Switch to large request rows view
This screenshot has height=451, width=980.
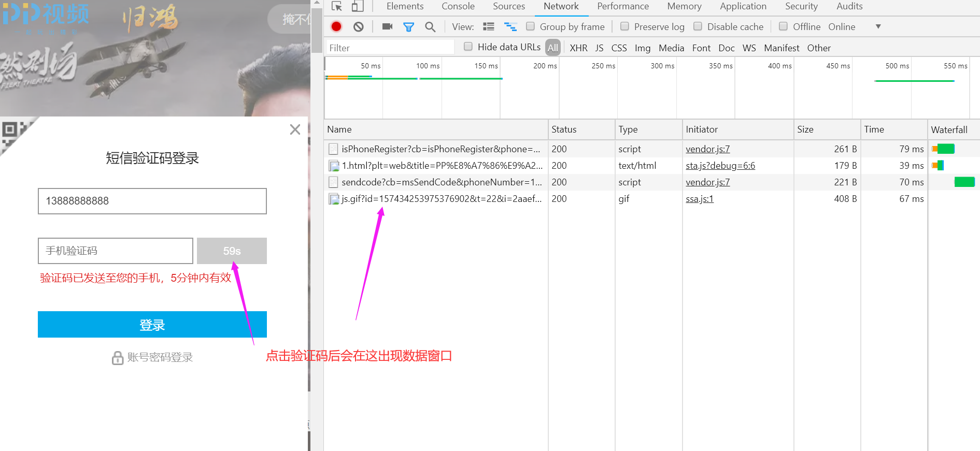(x=488, y=26)
